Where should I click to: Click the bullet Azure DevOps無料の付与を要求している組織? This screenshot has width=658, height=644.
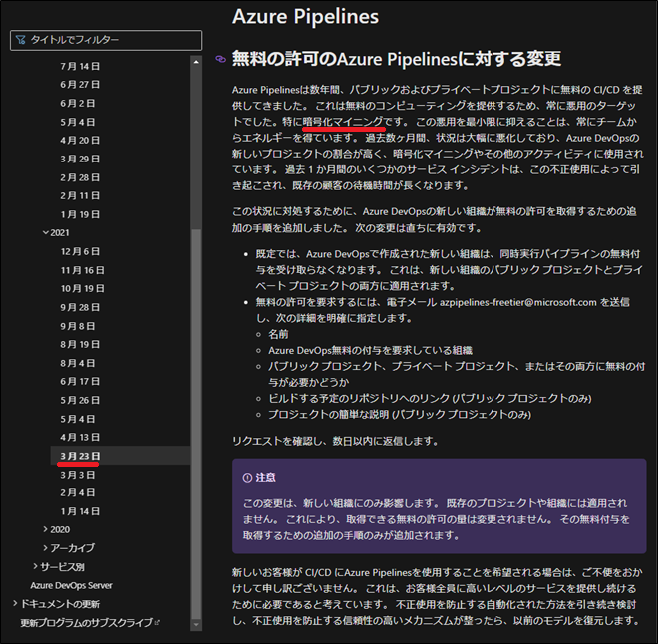pyautogui.click(x=371, y=350)
